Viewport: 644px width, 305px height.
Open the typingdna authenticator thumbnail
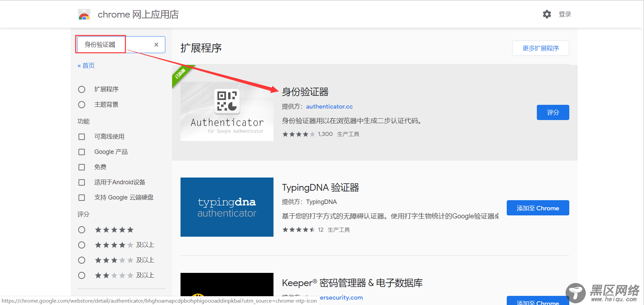pos(227,207)
